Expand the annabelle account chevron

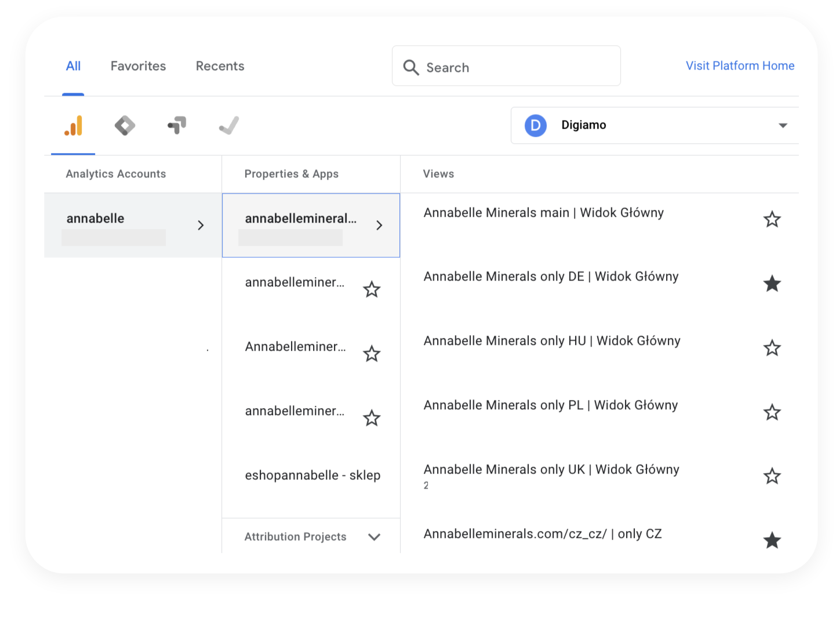(x=201, y=225)
